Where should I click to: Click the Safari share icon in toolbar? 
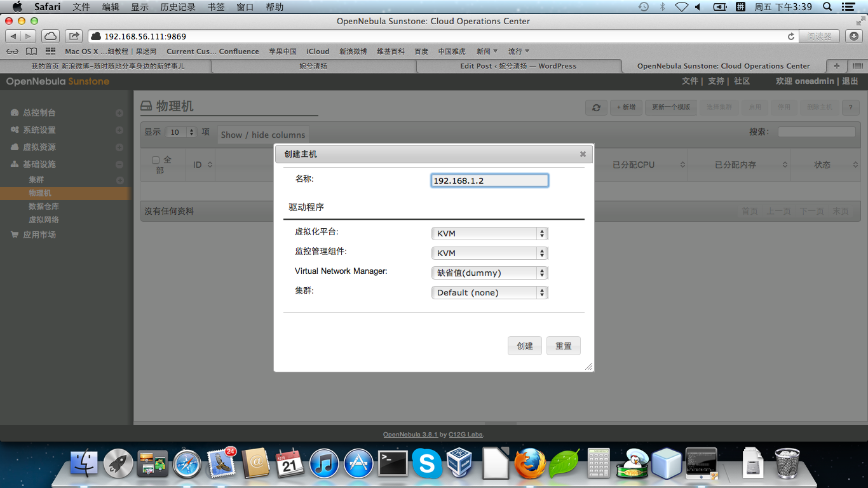[x=74, y=36]
